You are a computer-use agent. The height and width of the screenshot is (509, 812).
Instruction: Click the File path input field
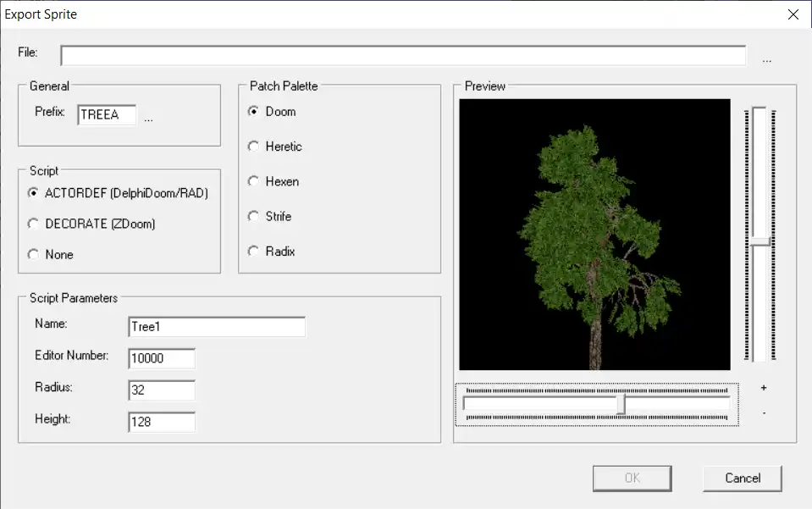click(x=403, y=55)
